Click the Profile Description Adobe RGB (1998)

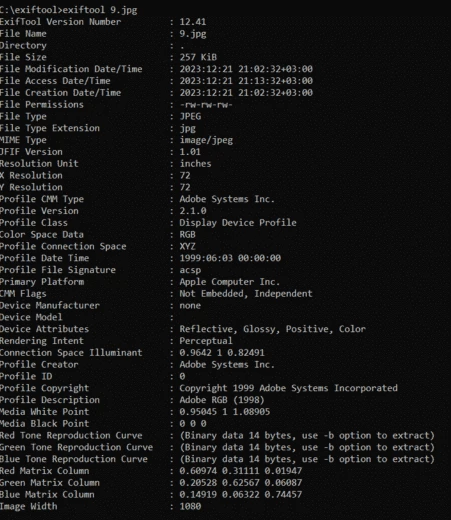(222, 400)
